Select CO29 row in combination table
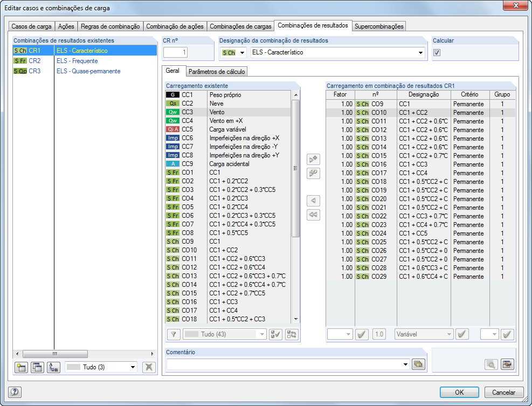532x406 pixels. pyautogui.click(x=421, y=276)
